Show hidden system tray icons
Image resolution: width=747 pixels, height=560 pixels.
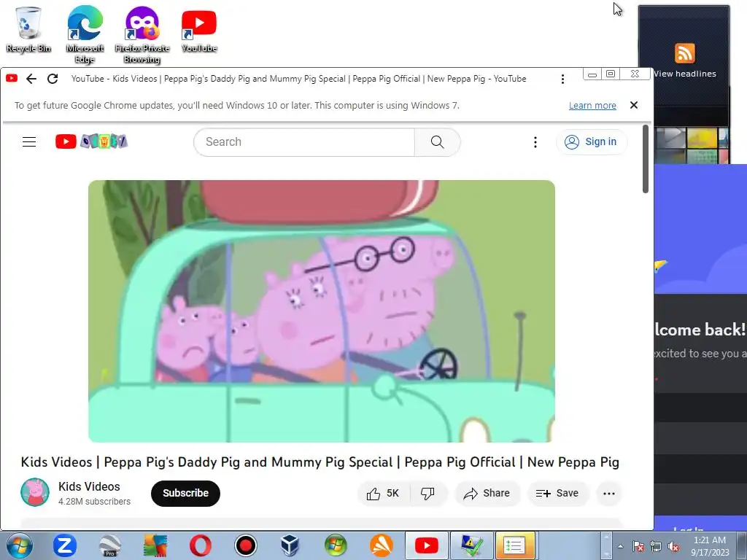(620, 546)
